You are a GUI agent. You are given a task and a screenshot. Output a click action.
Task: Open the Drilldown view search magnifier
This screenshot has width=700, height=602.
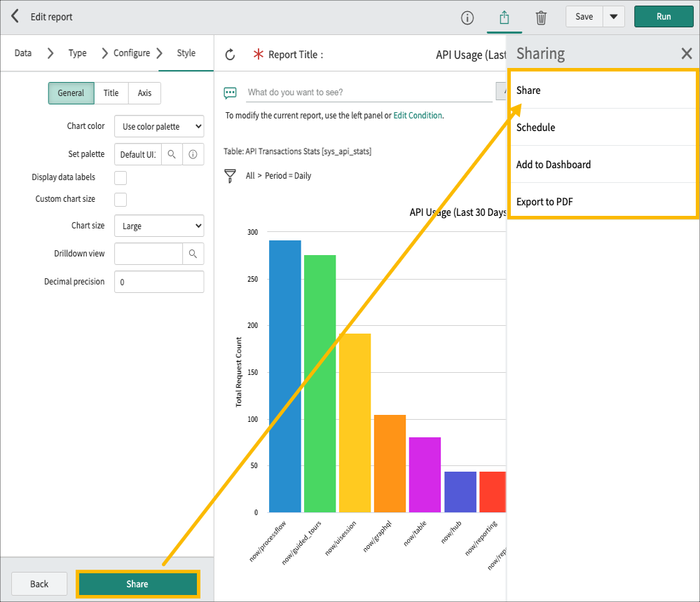(193, 253)
